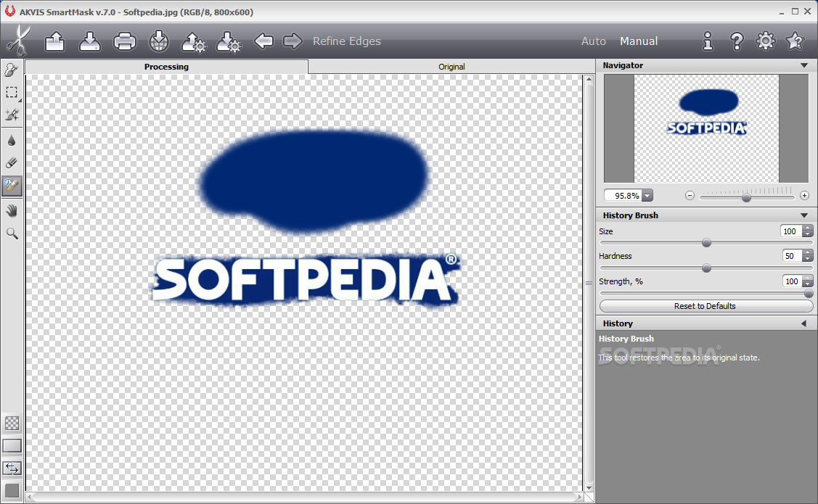Click the gray color square at toolbar bottom

(x=12, y=491)
